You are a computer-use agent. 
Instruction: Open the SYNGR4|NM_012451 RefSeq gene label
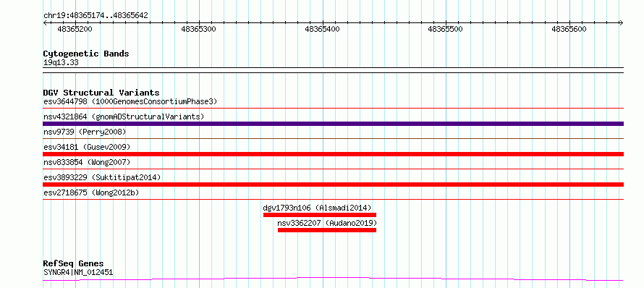click(78, 272)
